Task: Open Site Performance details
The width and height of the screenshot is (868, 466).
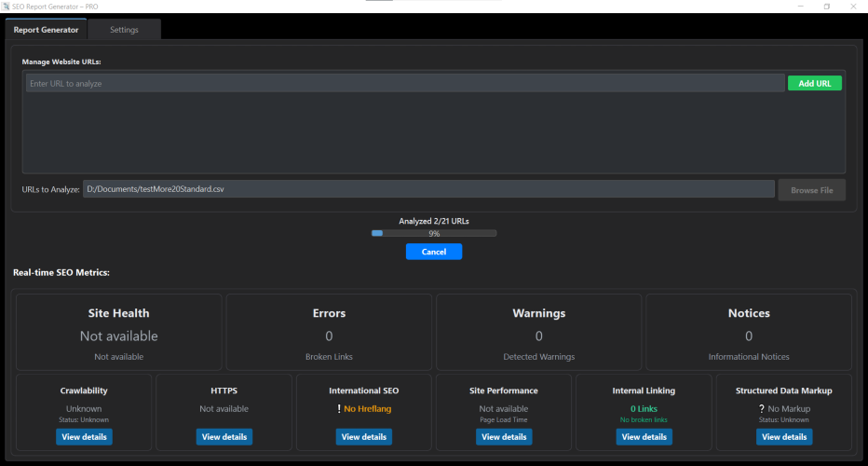Action: [x=504, y=436]
